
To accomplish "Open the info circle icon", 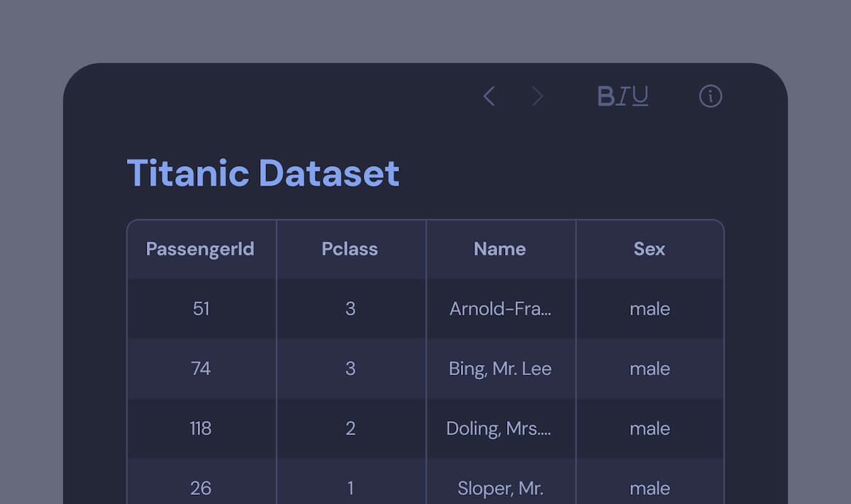I will pyautogui.click(x=710, y=96).
